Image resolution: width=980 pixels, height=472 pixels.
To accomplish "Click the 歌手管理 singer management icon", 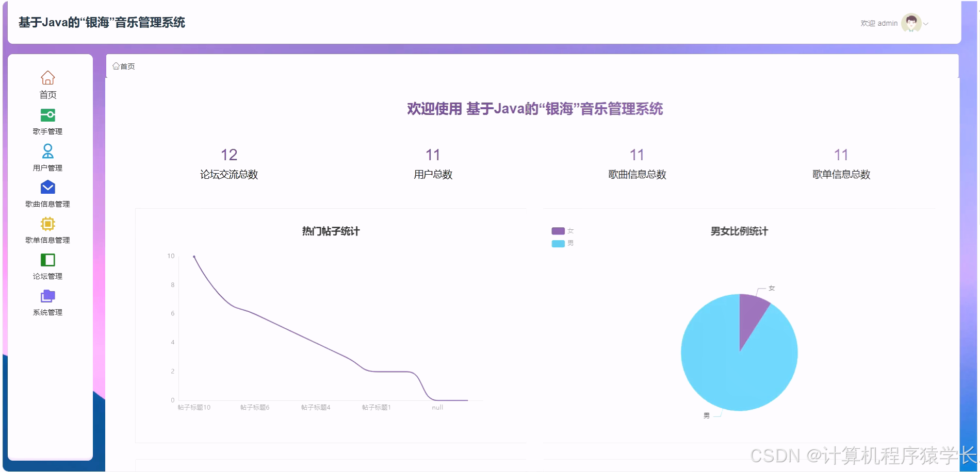I will tap(47, 115).
